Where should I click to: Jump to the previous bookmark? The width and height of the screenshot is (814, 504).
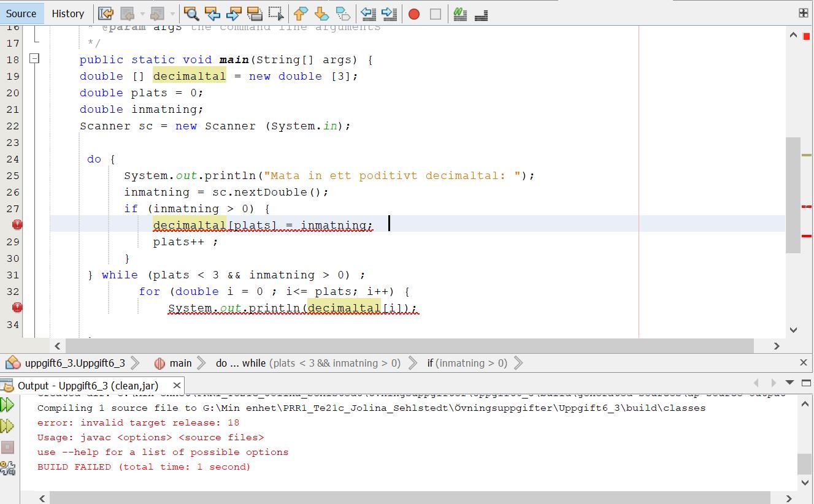coord(300,13)
